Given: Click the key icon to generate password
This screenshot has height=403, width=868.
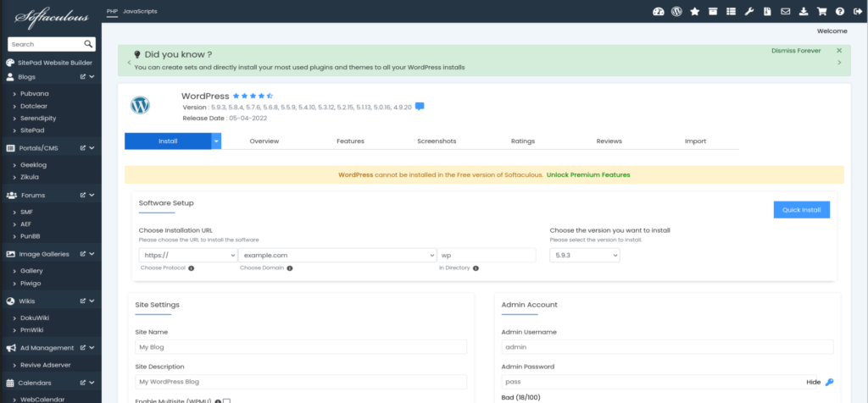Looking at the screenshot, I should [x=829, y=383].
